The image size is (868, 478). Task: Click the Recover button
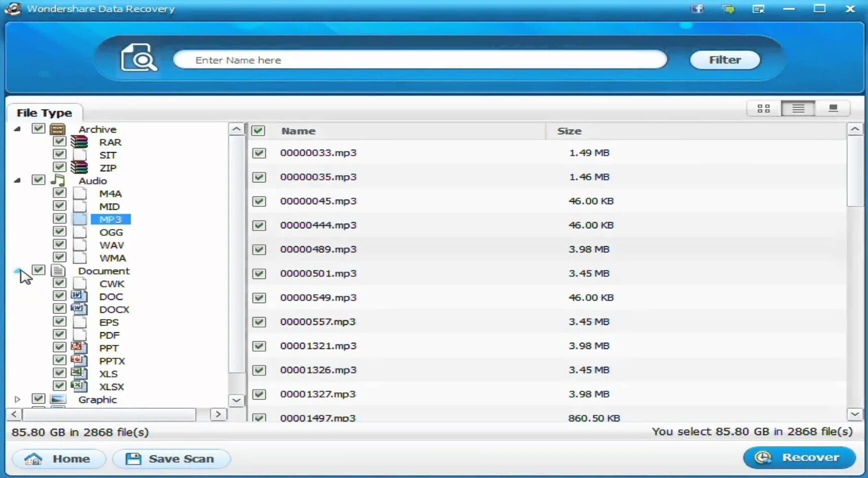click(799, 457)
